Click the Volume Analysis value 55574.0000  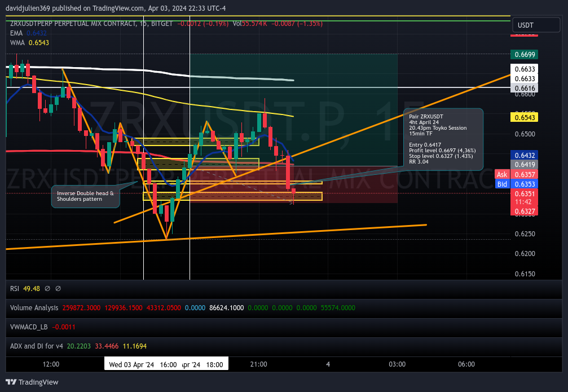coord(338,308)
